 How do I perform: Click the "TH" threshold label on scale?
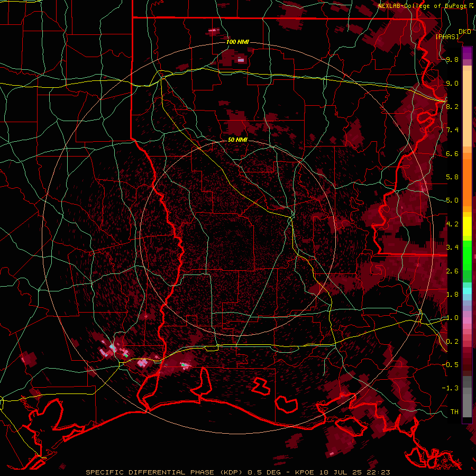coord(454,412)
